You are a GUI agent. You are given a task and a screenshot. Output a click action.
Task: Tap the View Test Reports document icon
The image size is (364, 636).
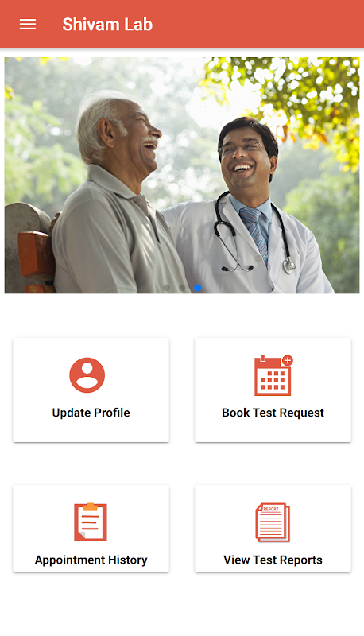[273, 522]
